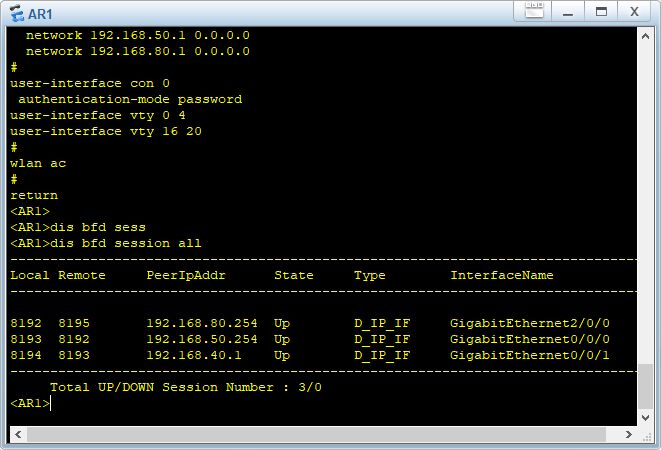661x450 pixels.
Task: Click peer IP 192.168.40.1
Action: (194, 356)
